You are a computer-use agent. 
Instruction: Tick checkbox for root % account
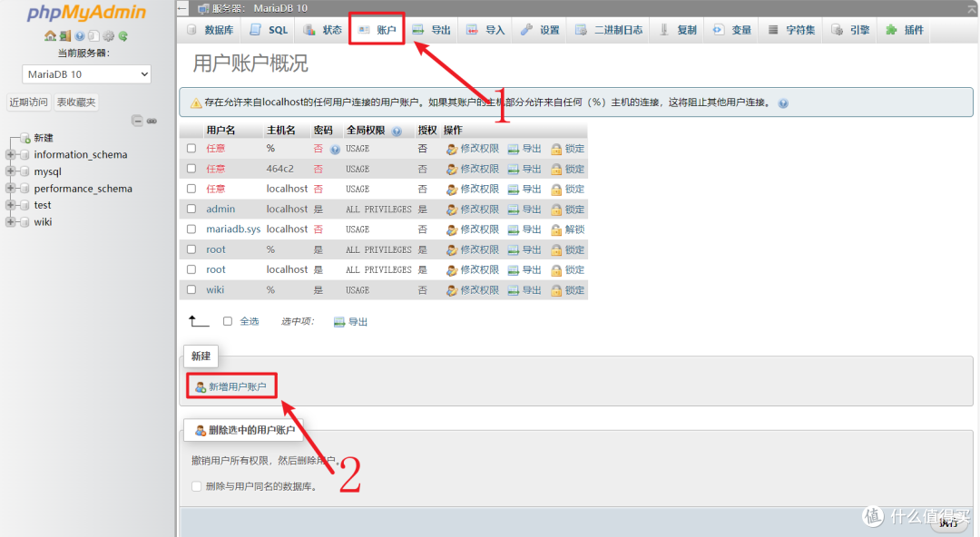191,249
